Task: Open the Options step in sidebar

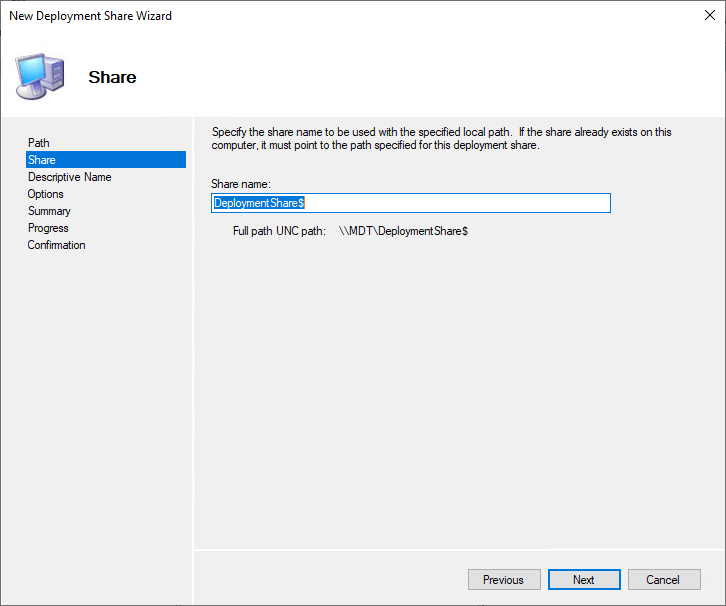Action: 46,194
